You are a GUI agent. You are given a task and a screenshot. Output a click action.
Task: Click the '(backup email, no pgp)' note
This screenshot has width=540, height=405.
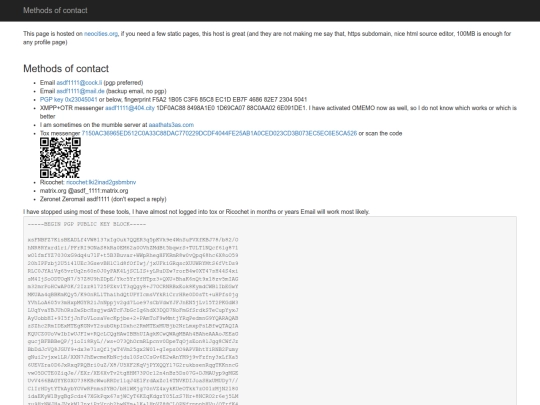click(x=136, y=91)
